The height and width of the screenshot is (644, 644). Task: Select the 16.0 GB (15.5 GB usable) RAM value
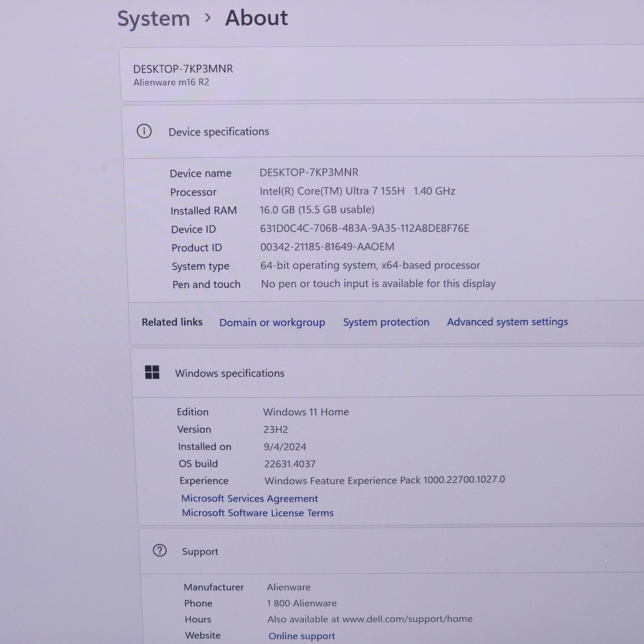[x=317, y=209]
